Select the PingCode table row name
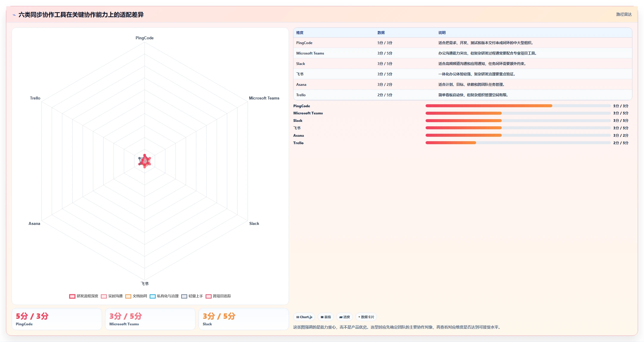Viewport: 644px width, 342px height. (x=304, y=43)
